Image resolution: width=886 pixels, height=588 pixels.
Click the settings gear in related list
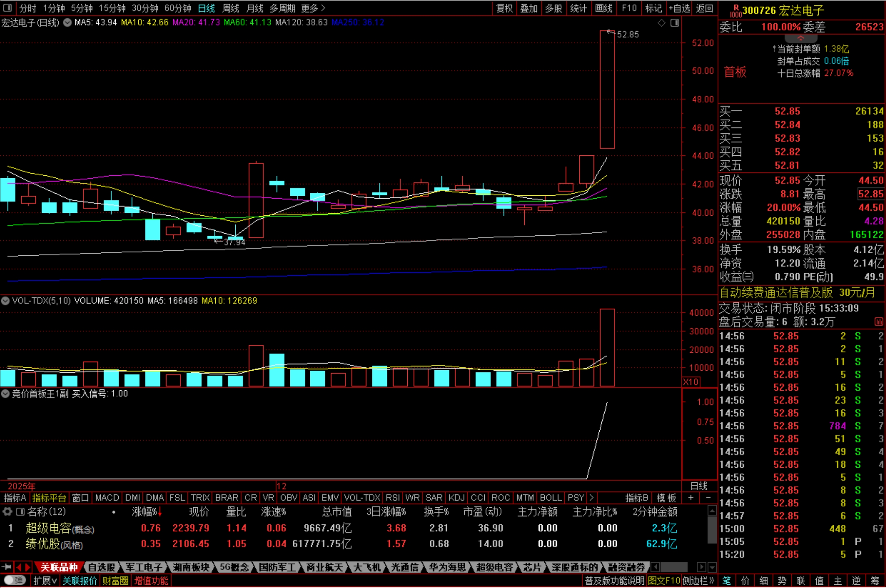click(x=7, y=511)
